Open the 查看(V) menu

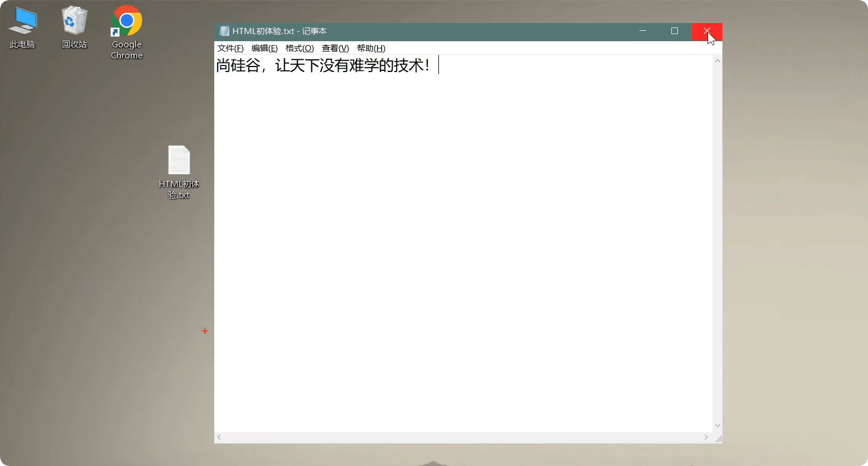point(335,48)
